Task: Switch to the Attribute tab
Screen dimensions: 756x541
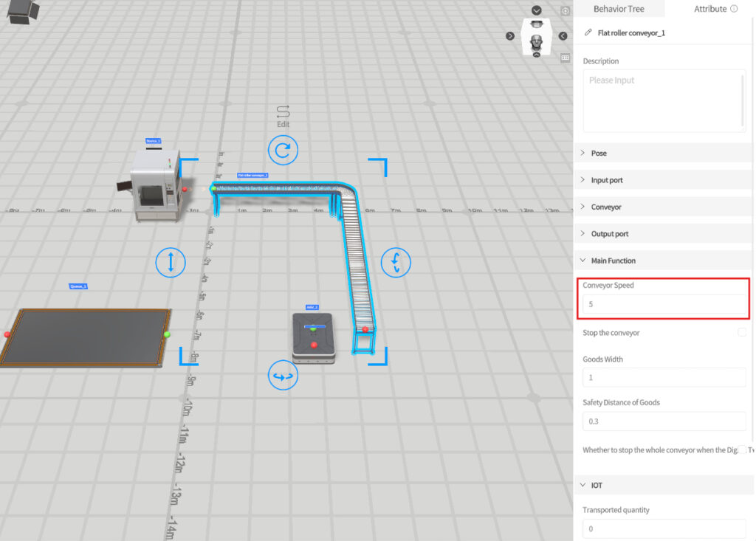Action: pyautogui.click(x=709, y=9)
